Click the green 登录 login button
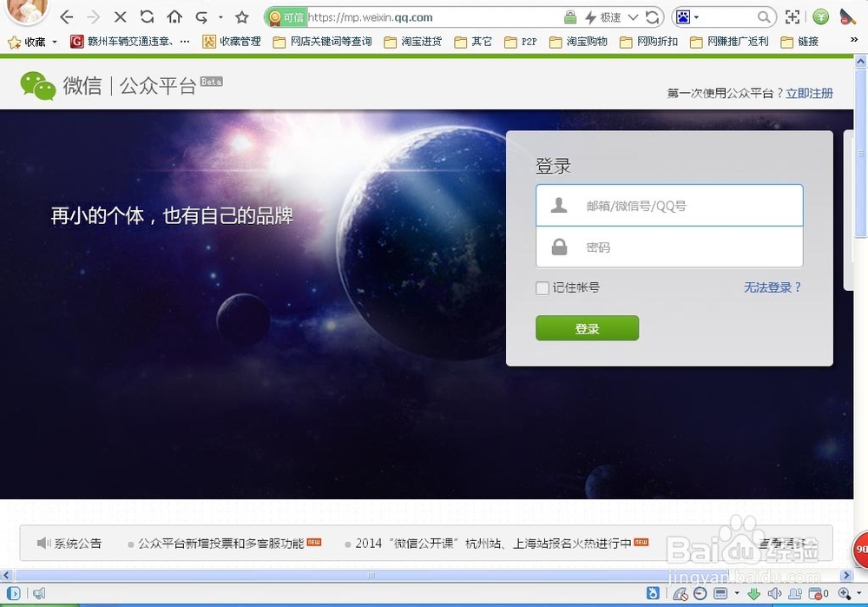This screenshot has height=607, width=868. (587, 328)
